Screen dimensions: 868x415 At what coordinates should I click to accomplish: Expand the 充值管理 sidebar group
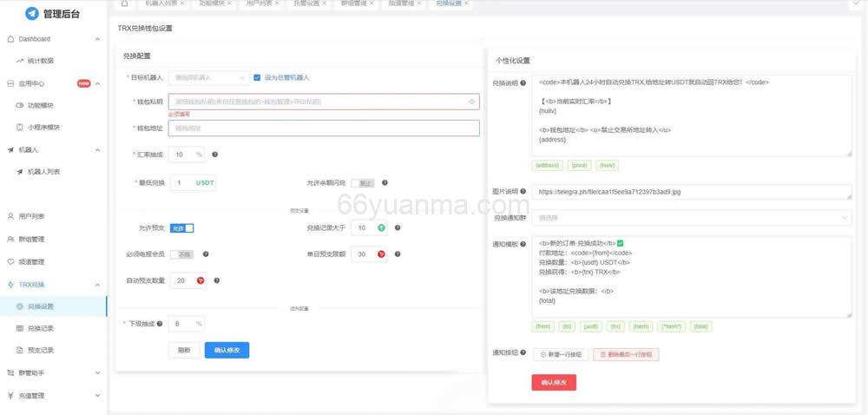coord(98,396)
